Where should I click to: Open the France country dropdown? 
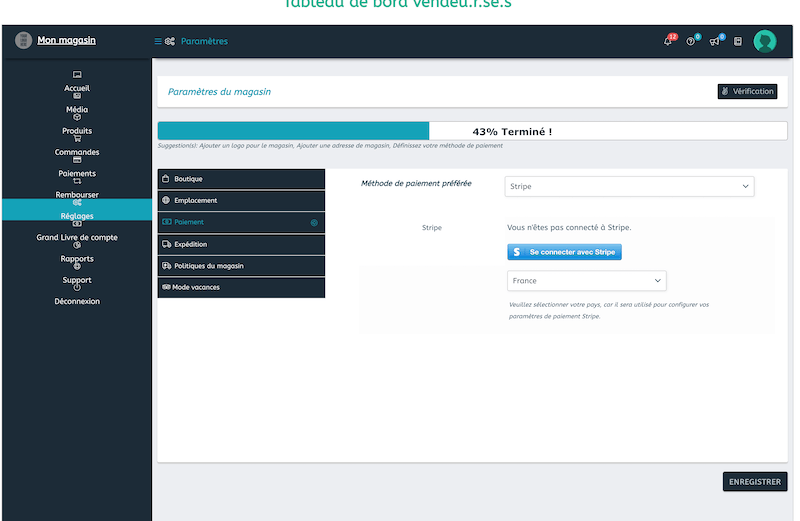[587, 281]
